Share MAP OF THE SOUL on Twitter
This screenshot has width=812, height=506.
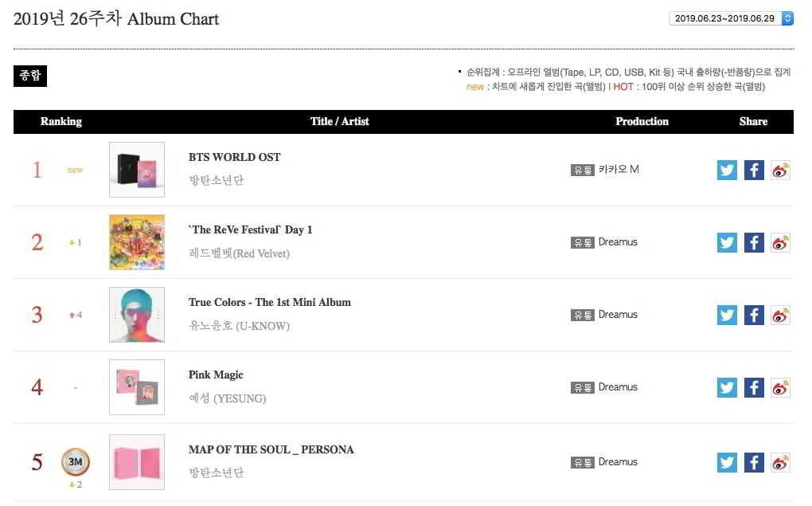[x=727, y=462]
